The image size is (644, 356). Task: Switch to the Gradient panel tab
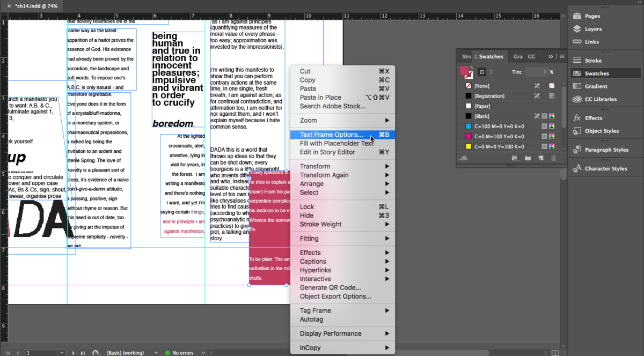(518, 56)
